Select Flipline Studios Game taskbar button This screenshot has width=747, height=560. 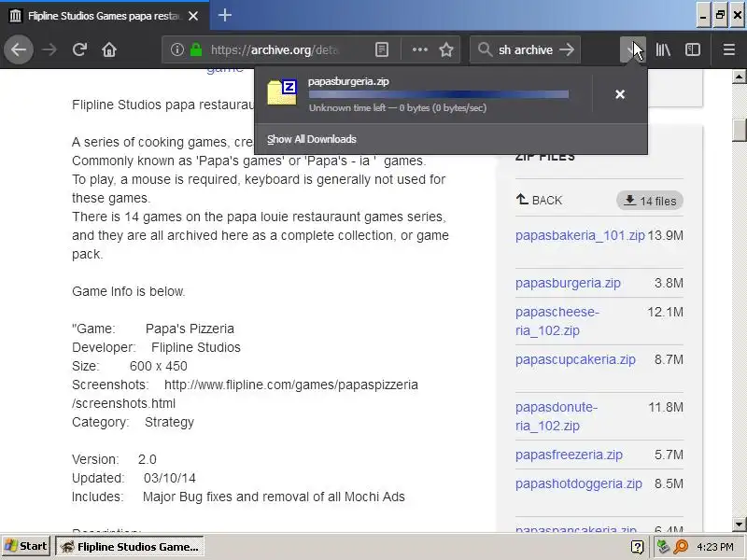pyautogui.click(x=130, y=546)
